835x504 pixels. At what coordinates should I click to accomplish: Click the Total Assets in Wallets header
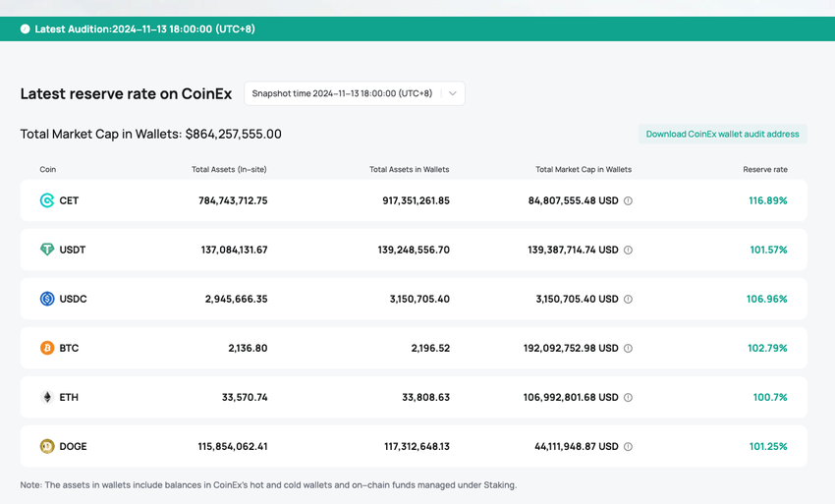tap(409, 170)
